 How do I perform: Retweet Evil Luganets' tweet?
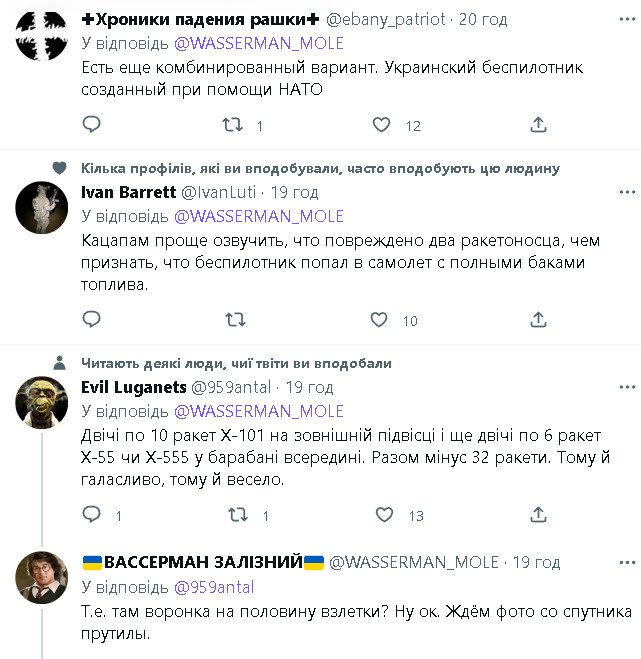tap(238, 515)
